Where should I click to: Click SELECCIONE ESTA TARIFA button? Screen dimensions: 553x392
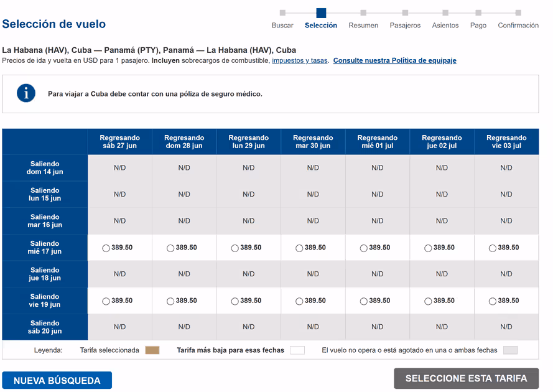coord(467,378)
